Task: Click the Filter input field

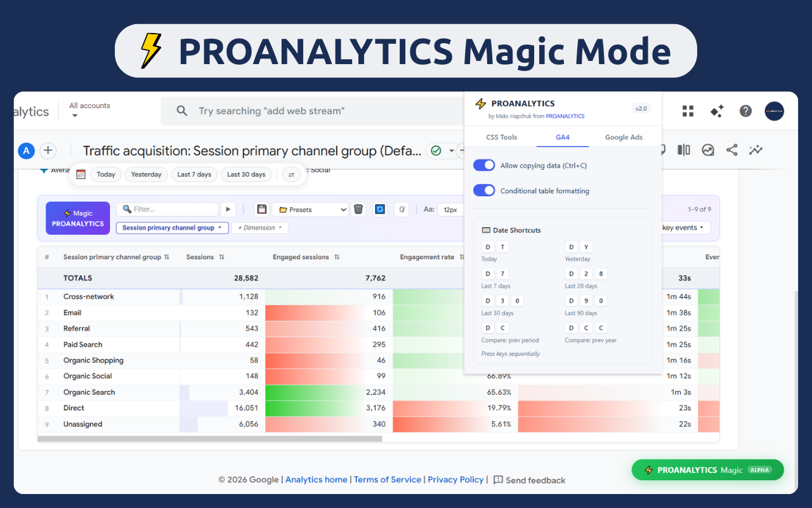Action: pyautogui.click(x=167, y=209)
